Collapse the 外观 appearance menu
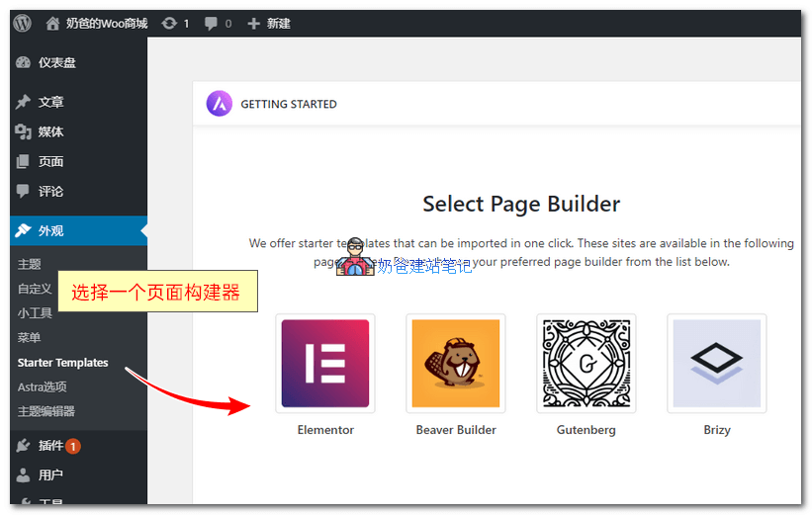This screenshot has width=812, height=515. coord(50,230)
